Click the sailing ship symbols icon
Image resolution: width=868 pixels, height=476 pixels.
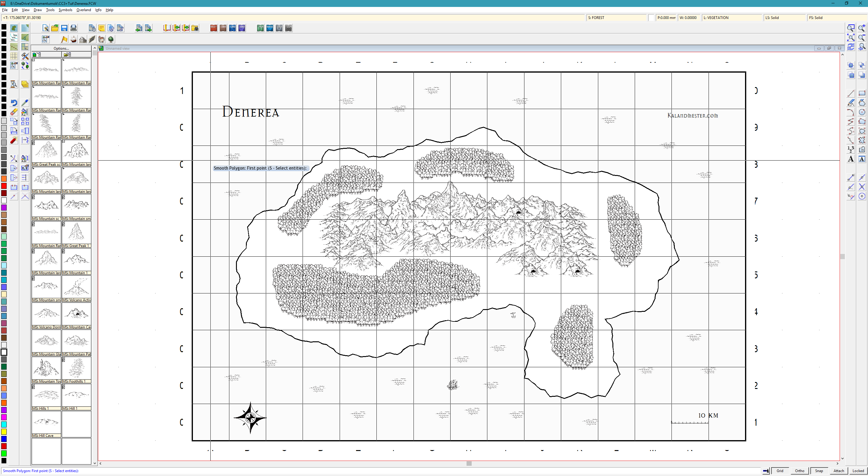click(x=73, y=39)
